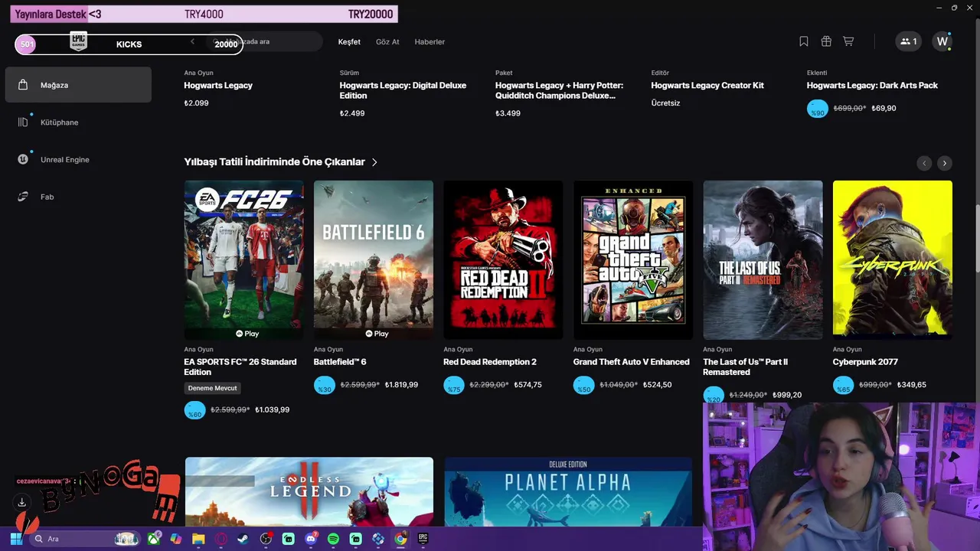Click the ₺524,50 GTA V price
The image size is (980, 551).
pos(657,385)
